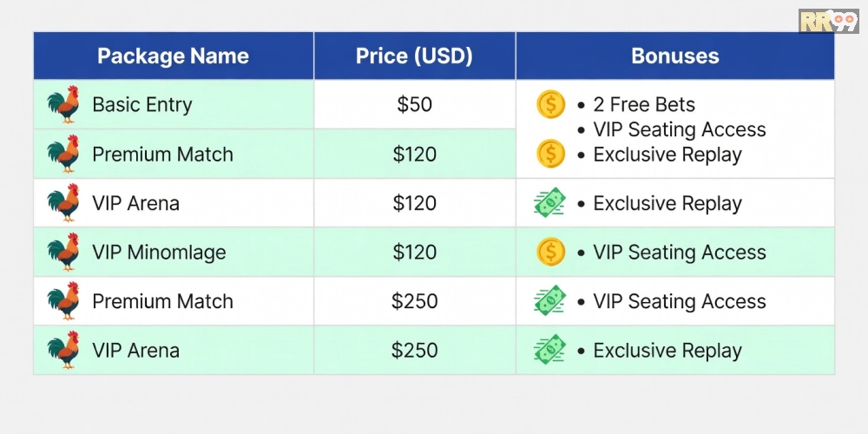868x434 pixels.
Task: Click the $120 price for VIP Minomlage
Action: click(x=414, y=253)
